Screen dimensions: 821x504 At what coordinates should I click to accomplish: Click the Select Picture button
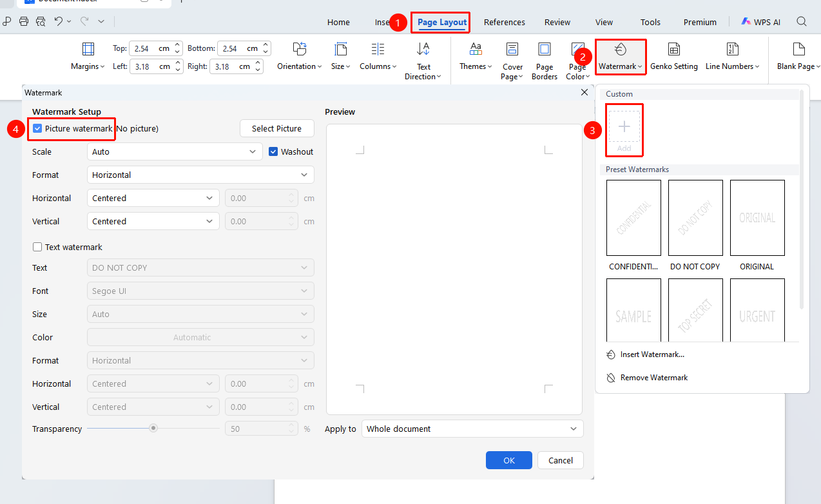tap(277, 129)
